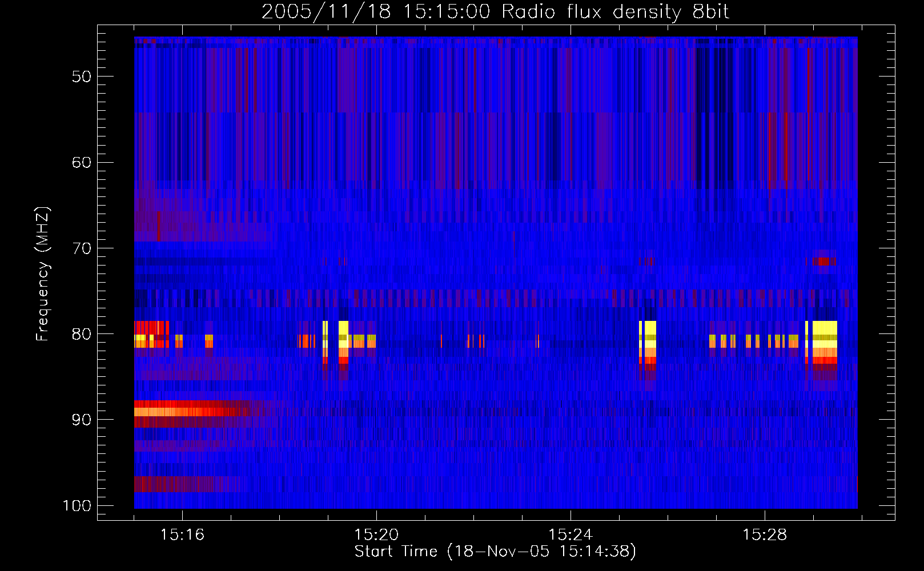Click the 90 frequency tick label
Screen dimensions: 924x571
point(82,420)
